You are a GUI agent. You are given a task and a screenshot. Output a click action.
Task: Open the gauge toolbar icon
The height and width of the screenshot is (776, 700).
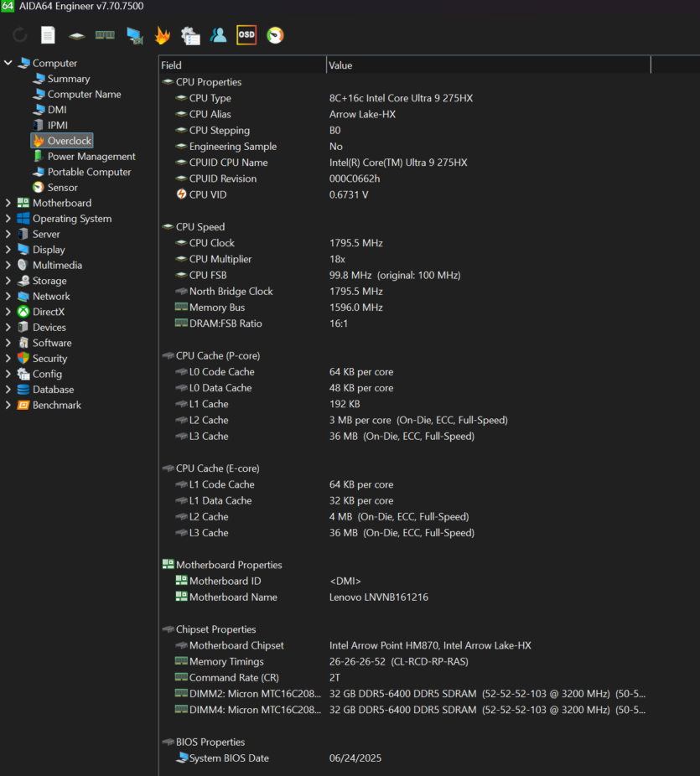click(275, 35)
